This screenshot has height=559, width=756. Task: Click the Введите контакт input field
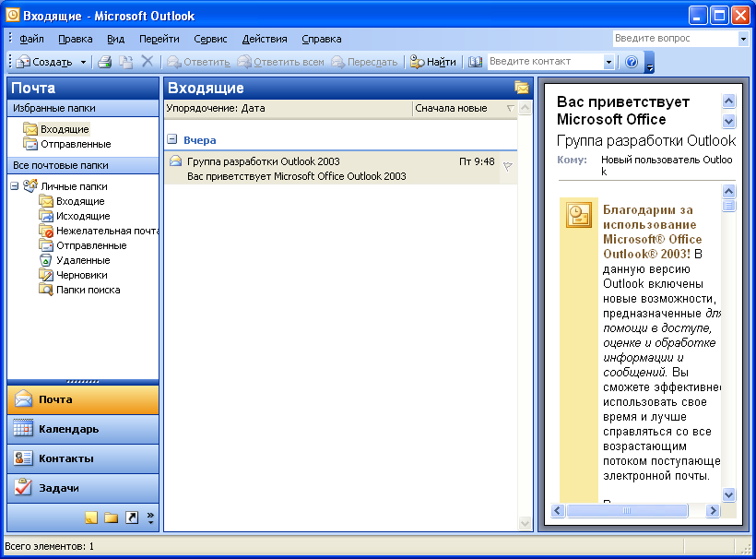pyautogui.click(x=545, y=62)
